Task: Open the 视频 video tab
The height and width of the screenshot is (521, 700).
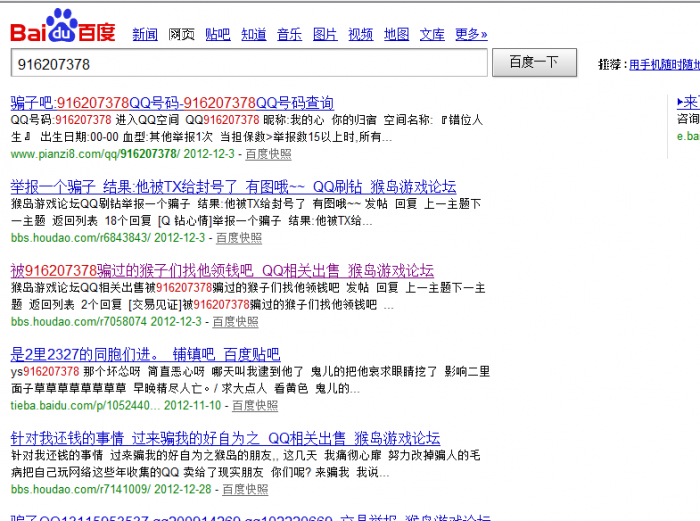Action: pos(361,34)
